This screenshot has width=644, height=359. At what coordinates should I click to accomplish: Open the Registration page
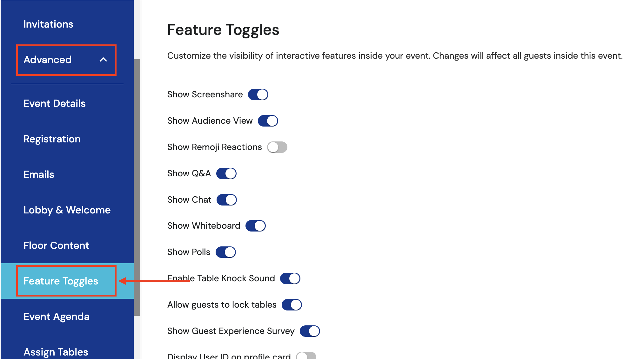tap(52, 139)
